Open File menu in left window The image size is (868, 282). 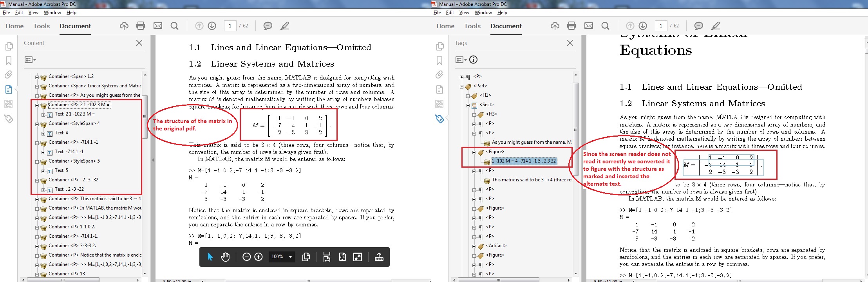(x=6, y=13)
